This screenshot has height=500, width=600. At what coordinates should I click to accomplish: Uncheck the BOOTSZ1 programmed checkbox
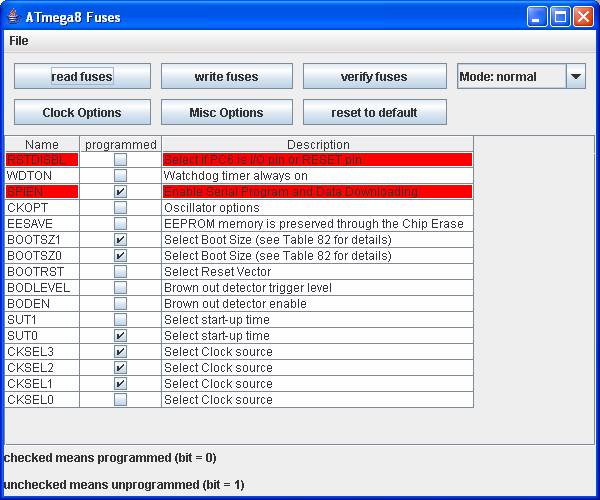(x=120, y=239)
